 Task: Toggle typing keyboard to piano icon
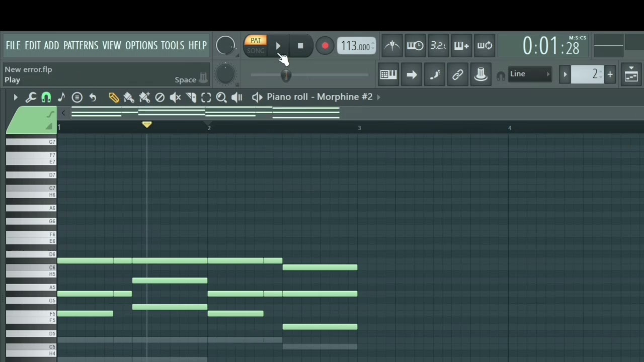[388, 75]
